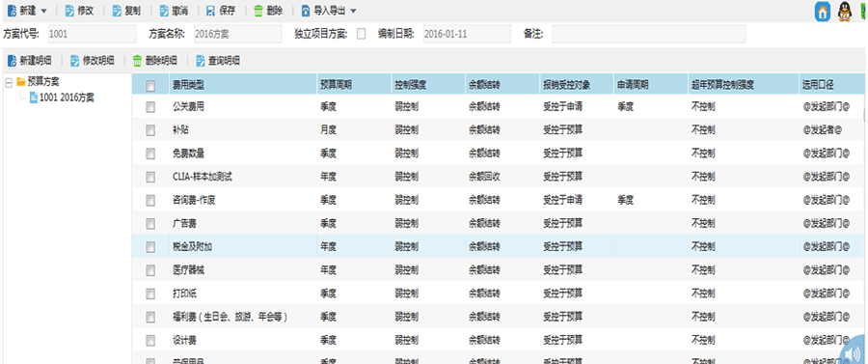The image size is (868, 364).
Task: Select the 1001 2016方案 tree item
Action: coord(62,98)
